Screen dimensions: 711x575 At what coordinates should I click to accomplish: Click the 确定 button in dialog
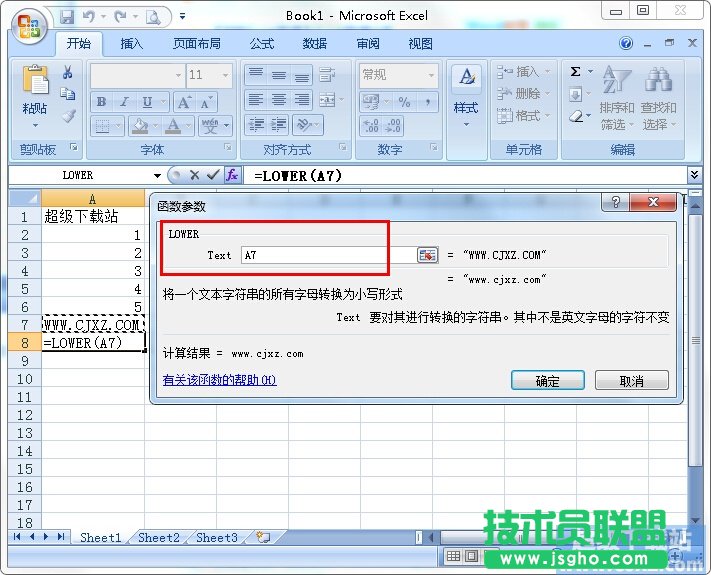pos(547,381)
